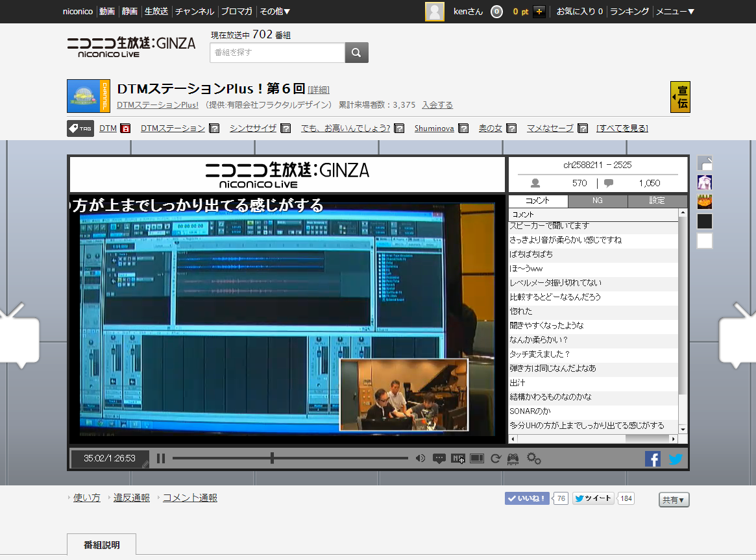This screenshot has width=756, height=560.
Task: Expand the その他 dropdown menu
Action: [275, 11]
